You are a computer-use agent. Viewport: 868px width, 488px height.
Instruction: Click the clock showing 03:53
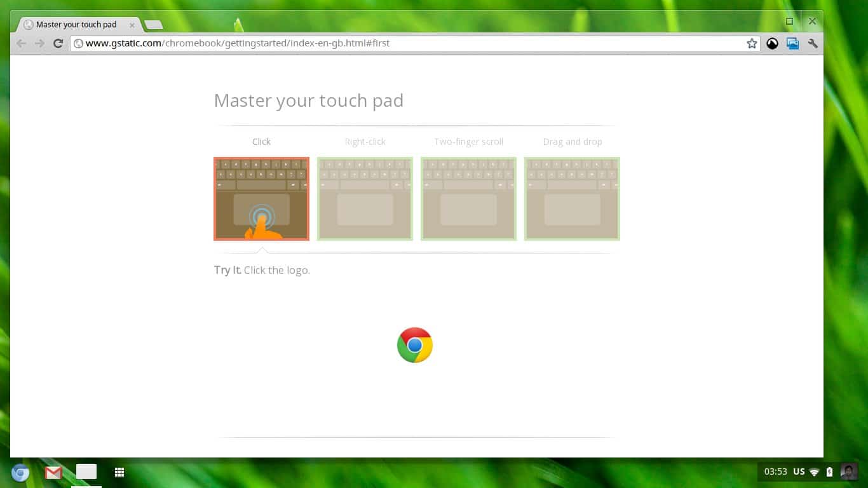776,471
